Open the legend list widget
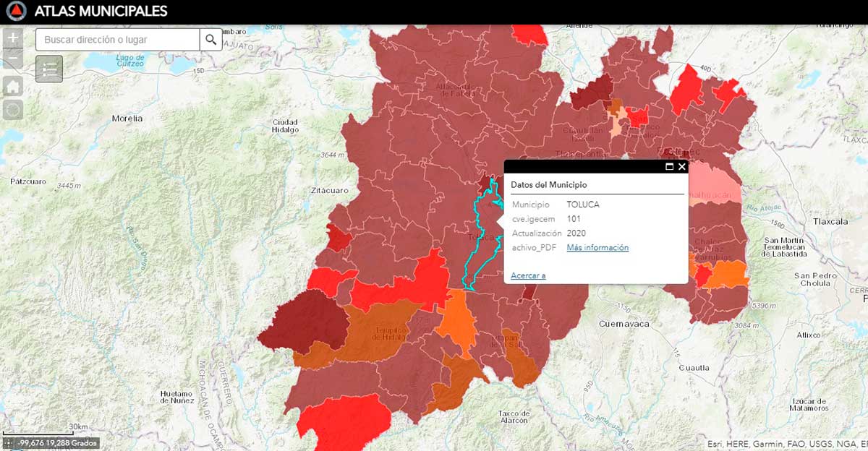This screenshot has width=868, height=451. [x=49, y=69]
